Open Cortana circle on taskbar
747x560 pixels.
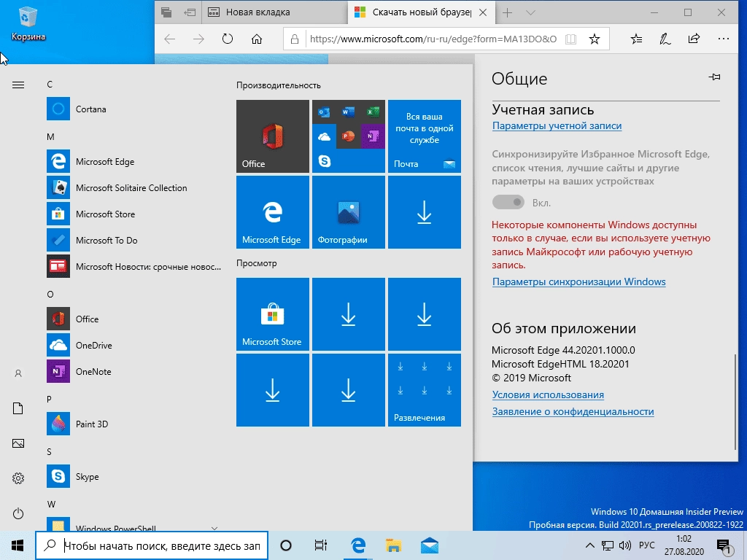coord(286,545)
